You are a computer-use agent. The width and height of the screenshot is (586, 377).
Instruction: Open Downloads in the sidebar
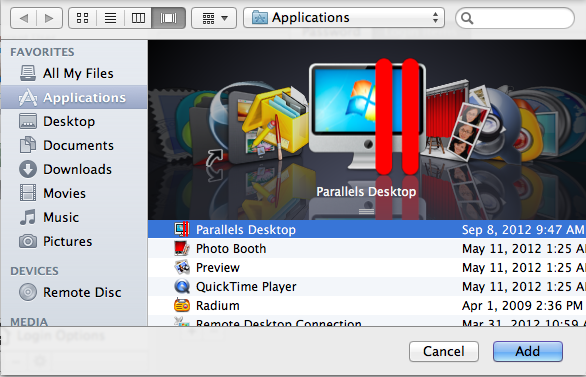(74, 169)
